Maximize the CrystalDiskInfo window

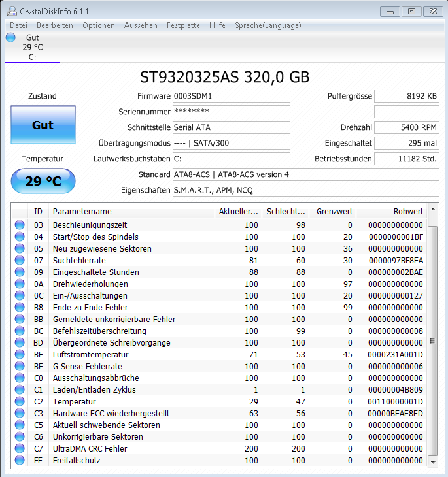(411, 12)
